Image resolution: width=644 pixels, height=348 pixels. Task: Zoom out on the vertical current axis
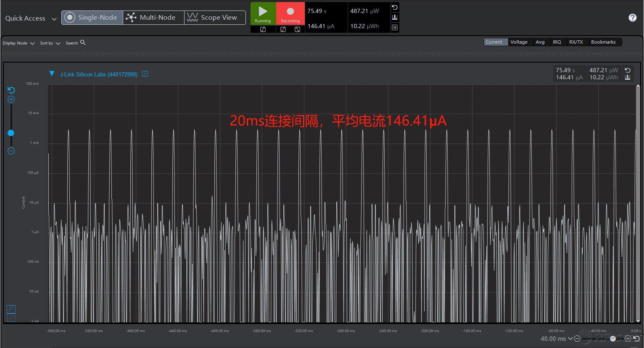[11, 151]
